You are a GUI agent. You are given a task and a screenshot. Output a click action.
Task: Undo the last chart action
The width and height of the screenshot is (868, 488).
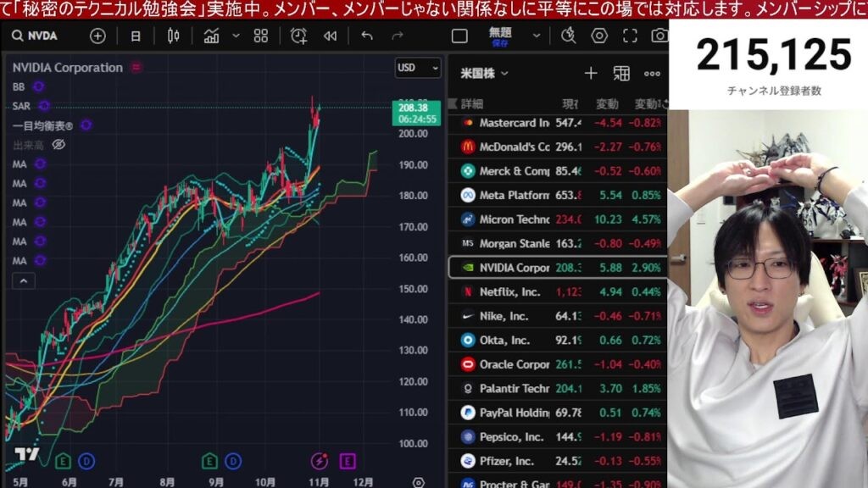click(x=366, y=36)
